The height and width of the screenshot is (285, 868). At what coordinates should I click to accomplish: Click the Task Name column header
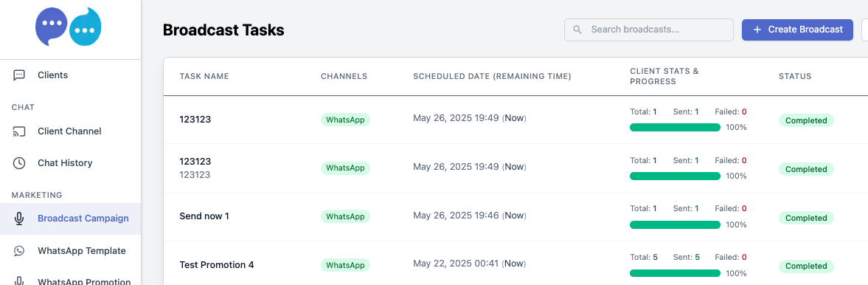pyautogui.click(x=204, y=77)
